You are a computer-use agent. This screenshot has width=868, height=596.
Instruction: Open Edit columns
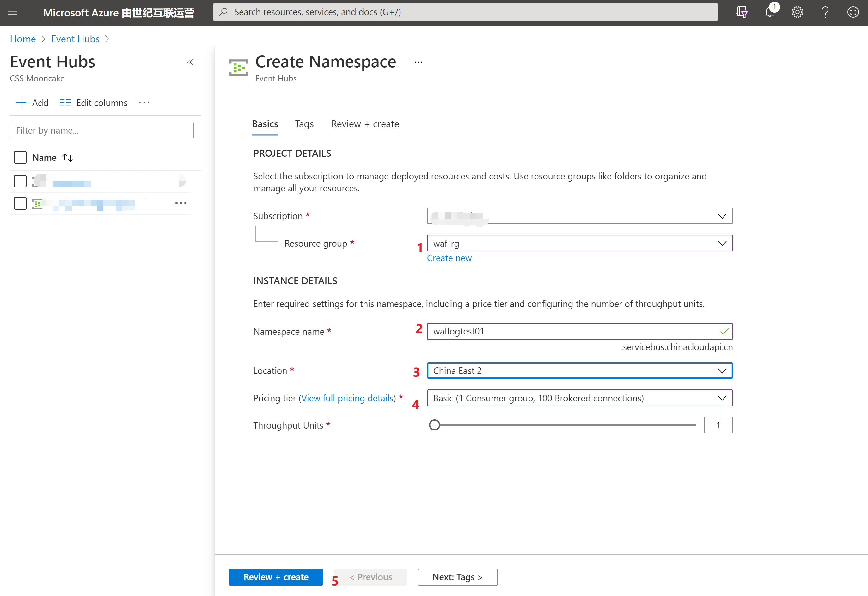tap(94, 103)
